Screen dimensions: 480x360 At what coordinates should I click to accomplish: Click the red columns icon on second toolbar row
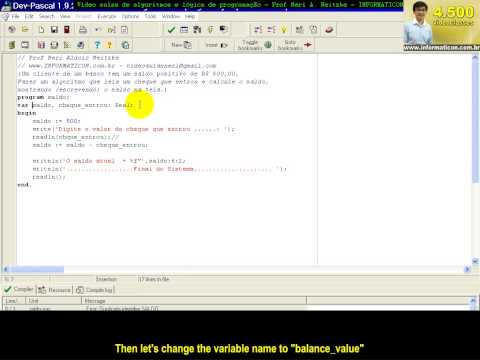point(41,45)
